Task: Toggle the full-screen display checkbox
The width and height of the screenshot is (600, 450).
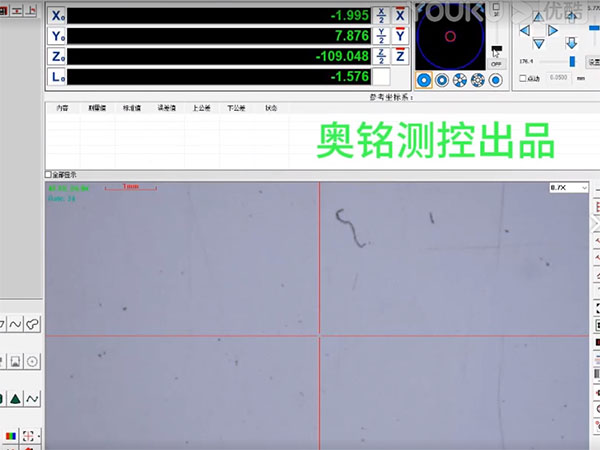Action: point(49,174)
